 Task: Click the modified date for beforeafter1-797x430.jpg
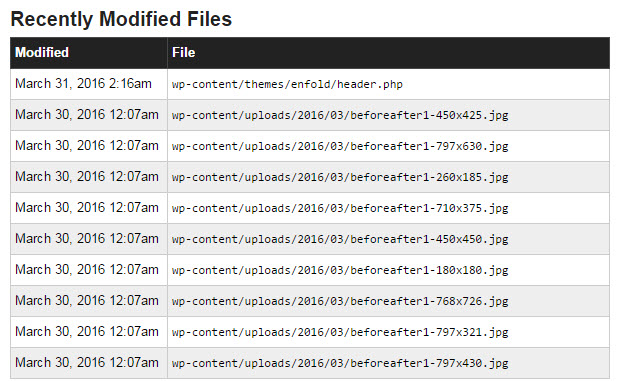point(87,362)
